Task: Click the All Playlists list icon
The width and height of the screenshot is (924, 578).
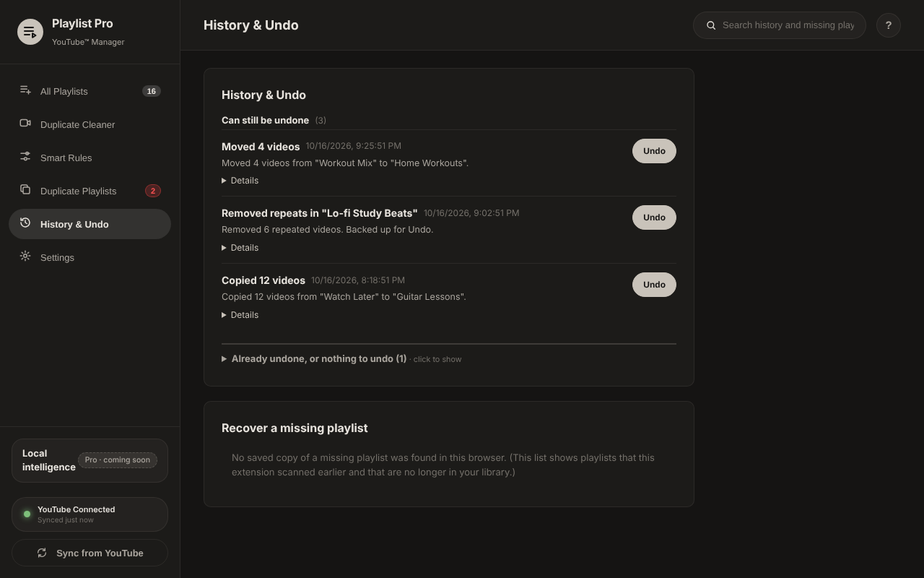Action: tap(25, 90)
